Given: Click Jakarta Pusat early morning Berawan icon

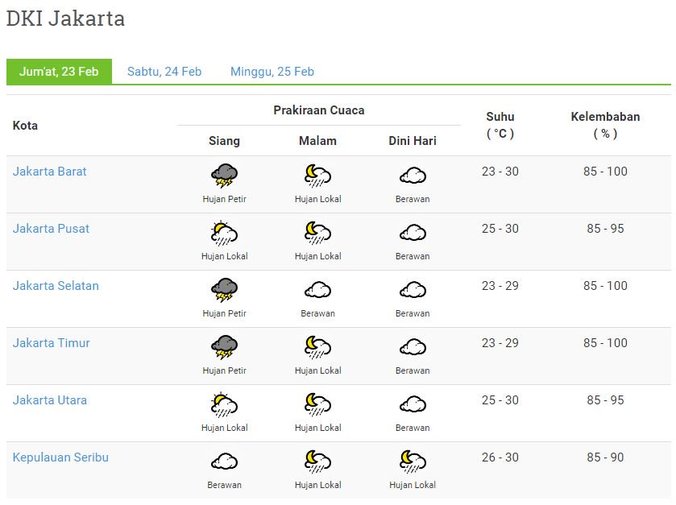Looking at the screenshot, I should (x=412, y=234).
